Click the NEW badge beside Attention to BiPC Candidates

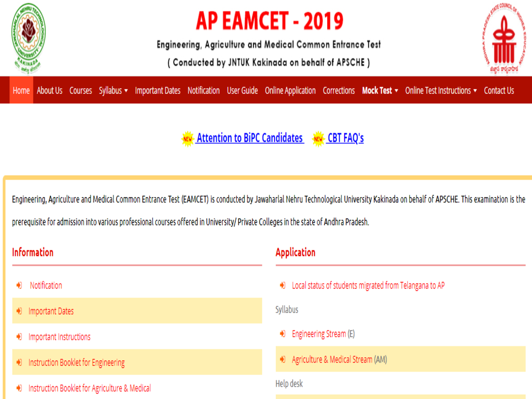(x=188, y=139)
